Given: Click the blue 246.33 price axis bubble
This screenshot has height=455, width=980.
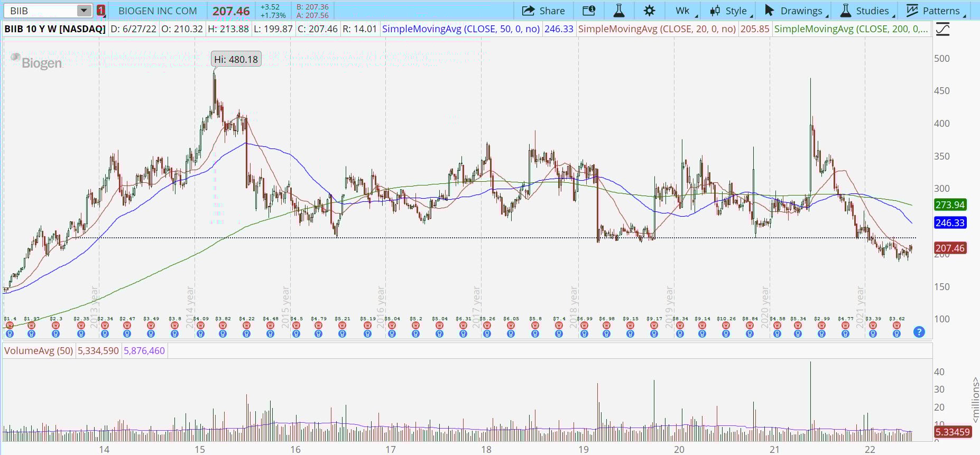Looking at the screenshot, I should coord(950,223).
